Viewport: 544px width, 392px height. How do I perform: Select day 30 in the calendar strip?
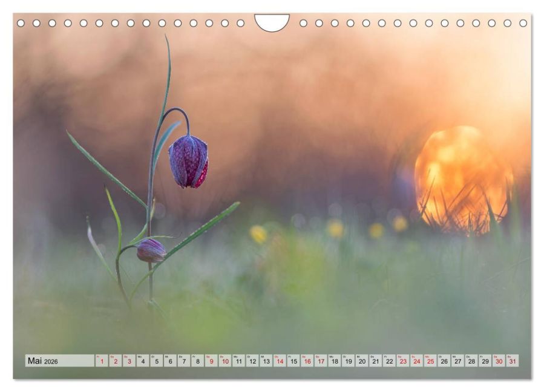[x=499, y=361]
